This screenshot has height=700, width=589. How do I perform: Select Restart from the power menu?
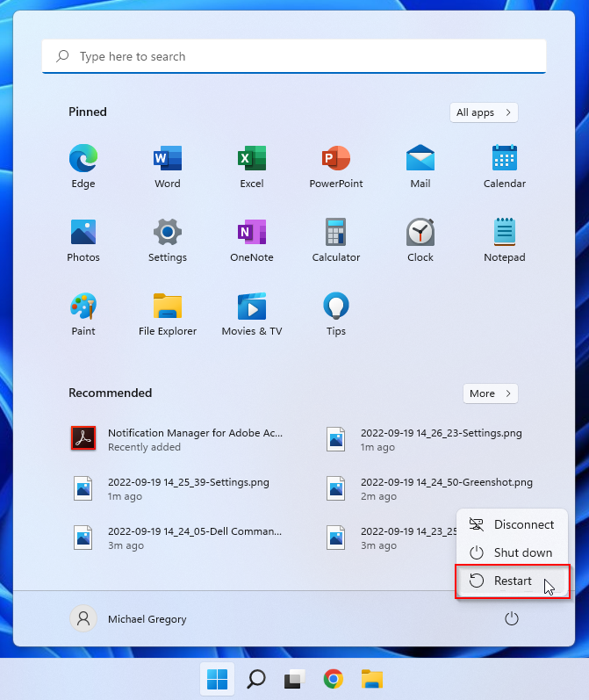click(512, 581)
